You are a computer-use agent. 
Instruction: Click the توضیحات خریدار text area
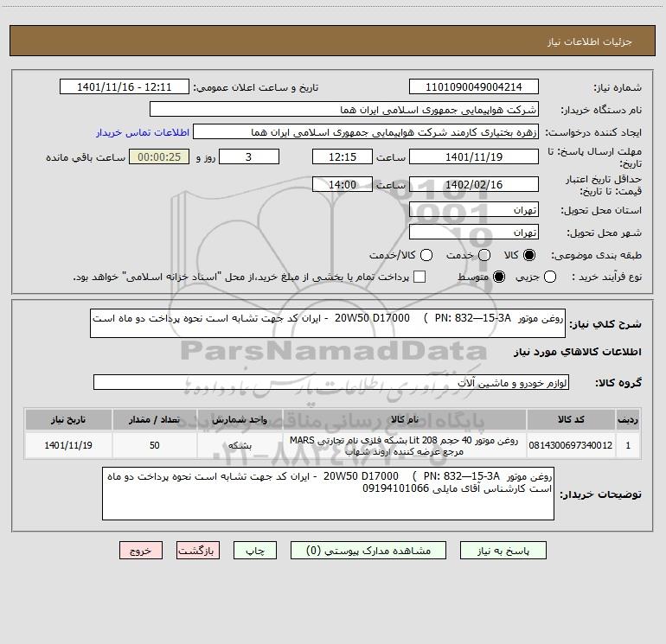[328, 494]
